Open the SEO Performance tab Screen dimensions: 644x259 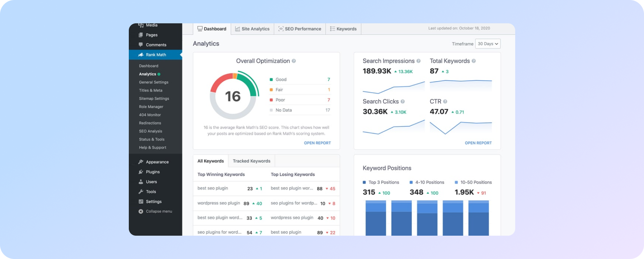coord(300,29)
